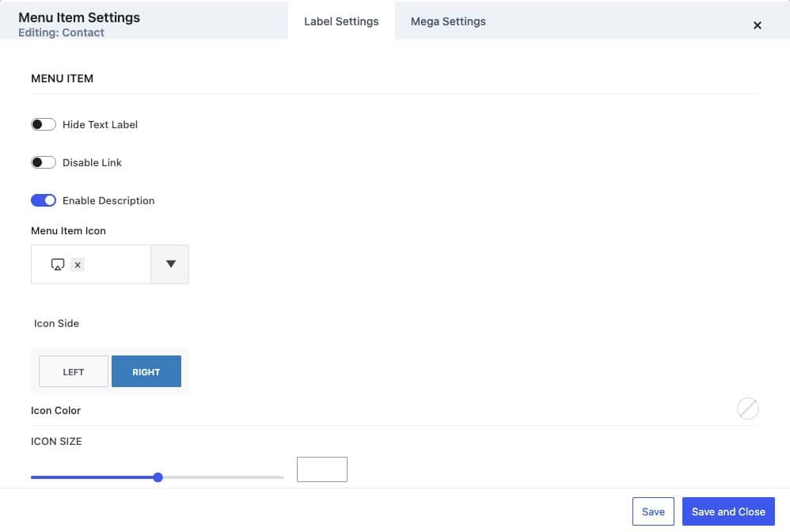Adjust the Icon Size slider handle
Viewport: 790px width, 532px height.
pos(157,477)
